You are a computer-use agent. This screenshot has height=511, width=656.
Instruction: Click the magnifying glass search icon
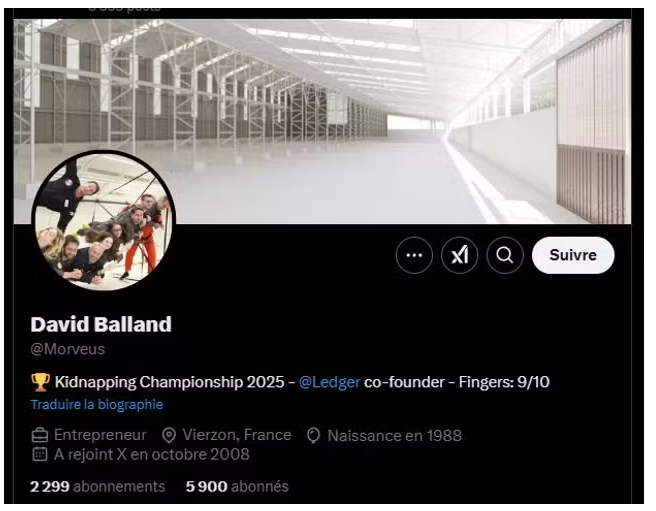tap(505, 255)
